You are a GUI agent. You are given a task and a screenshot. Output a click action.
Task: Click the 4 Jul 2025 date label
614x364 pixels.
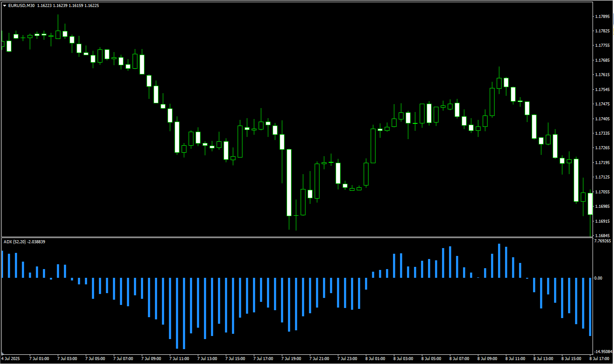pos(11,359)
